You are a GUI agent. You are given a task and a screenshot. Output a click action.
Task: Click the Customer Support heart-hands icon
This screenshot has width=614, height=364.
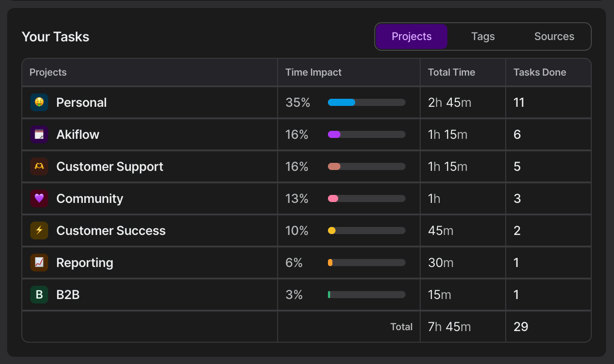39,166
